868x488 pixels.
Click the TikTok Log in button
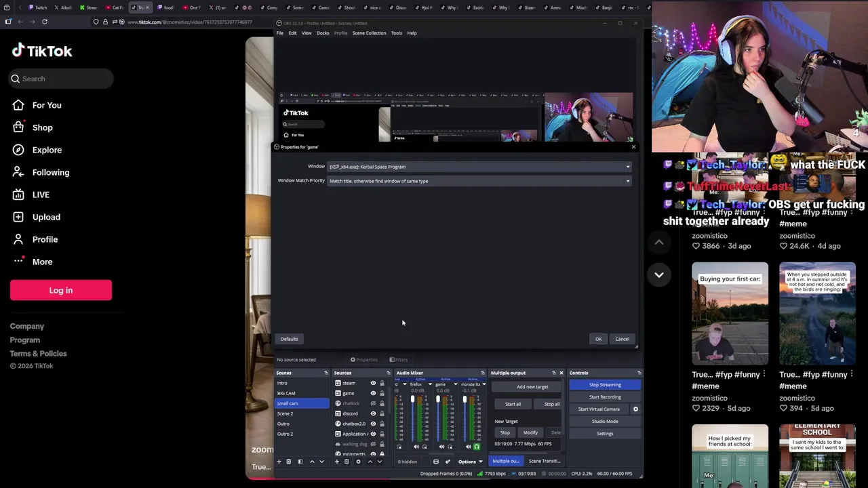coord(61,290)
